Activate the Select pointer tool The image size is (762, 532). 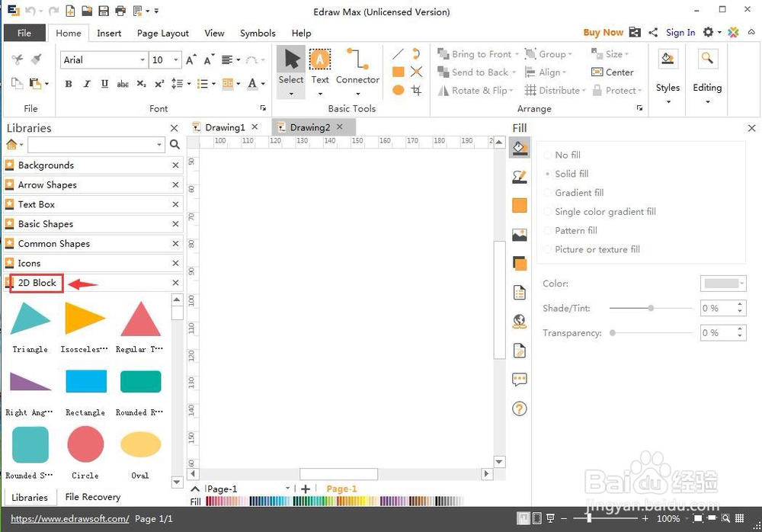click(x=290, y=71)
